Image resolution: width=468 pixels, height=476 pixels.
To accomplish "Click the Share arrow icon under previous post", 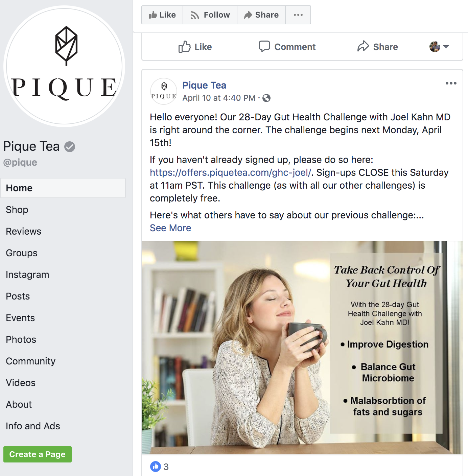I will pos(363,46).
